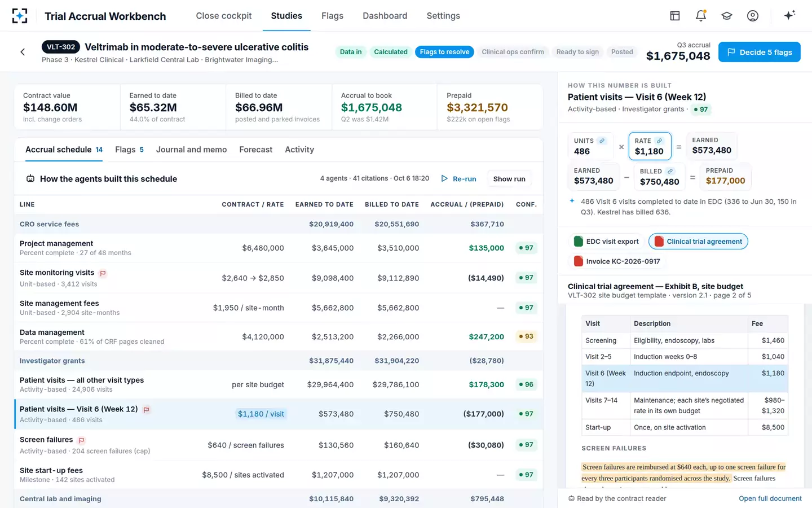Select the Flags to resolve stage pill
Image resolution: width=812 pixels, height=508 pixels.
coord(444,52)
